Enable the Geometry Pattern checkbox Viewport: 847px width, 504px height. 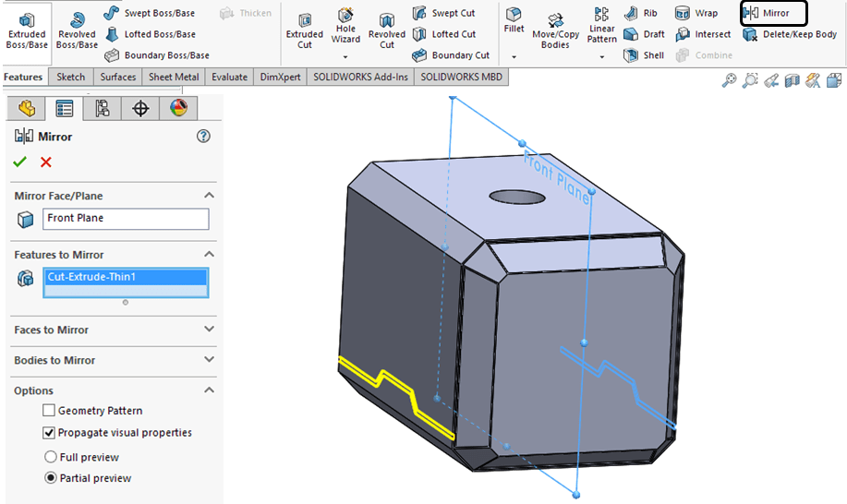tap(49, 411)
